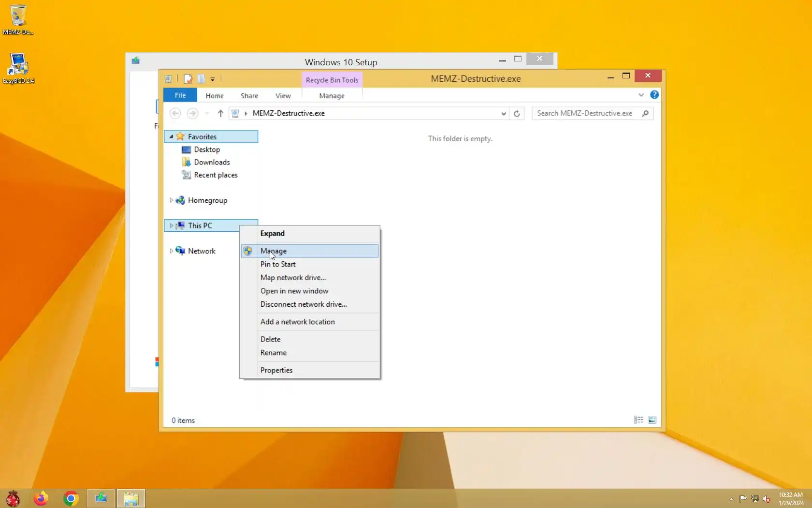Click the Recycle Bin icon in address bar
This screenshot has height=508, width=812.
pos(235,113)
